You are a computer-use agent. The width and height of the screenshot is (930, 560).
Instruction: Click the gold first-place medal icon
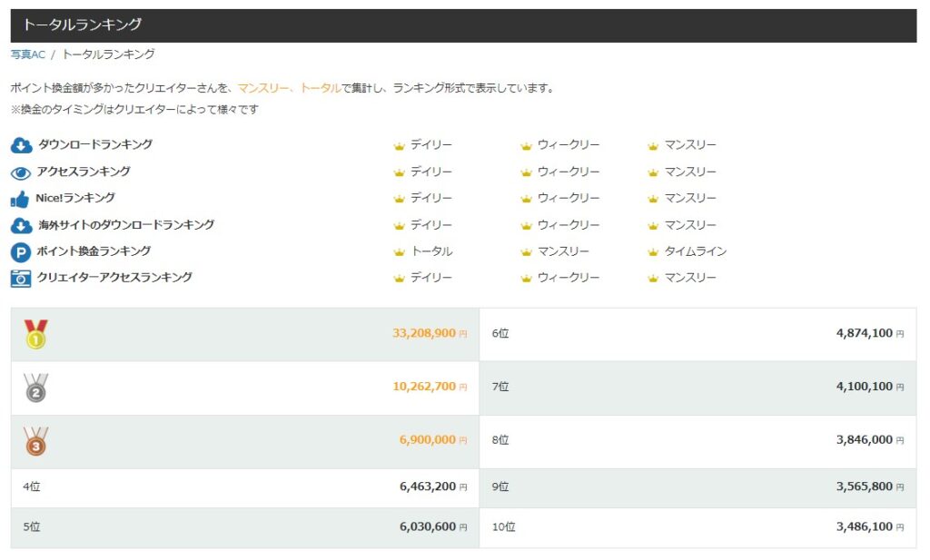coord(35,333)
